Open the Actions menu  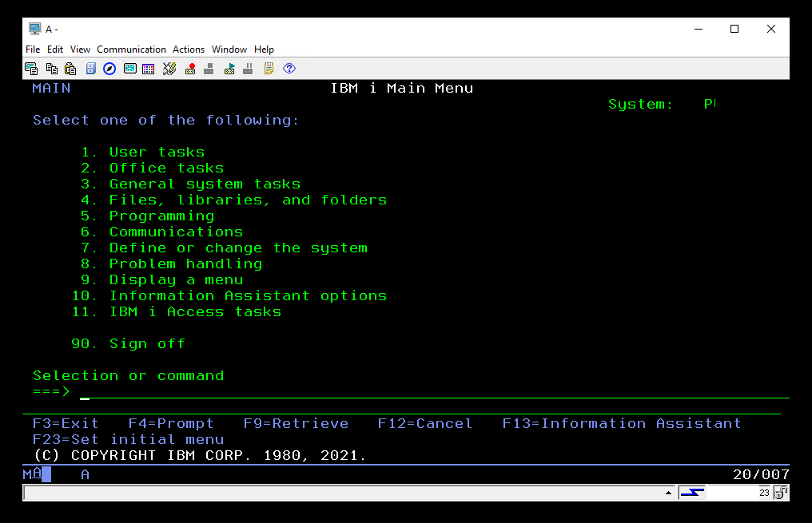coord(189,50)
